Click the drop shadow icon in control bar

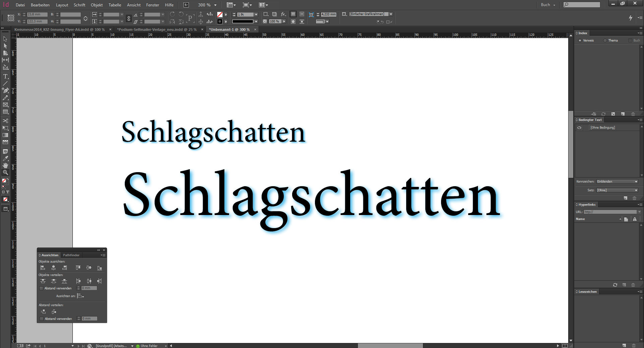point(274,14)
